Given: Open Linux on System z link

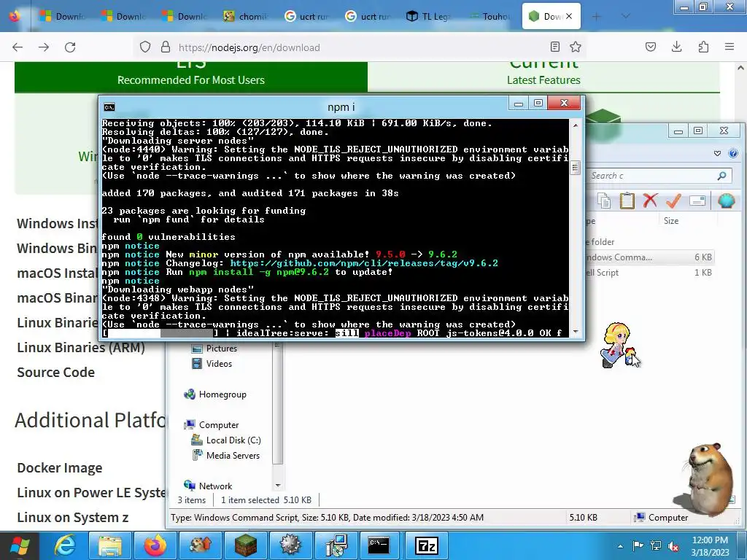Looking at the screenshot, I should tap(72, 518).
